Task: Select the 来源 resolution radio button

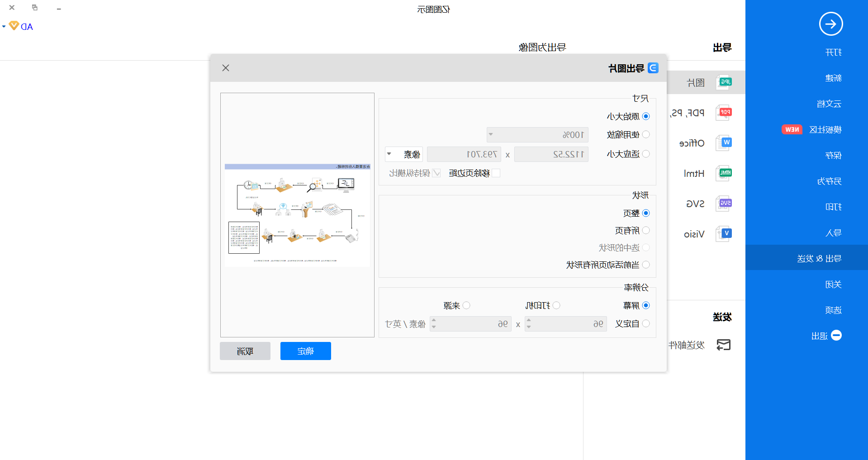Action: tap(467, 305)
